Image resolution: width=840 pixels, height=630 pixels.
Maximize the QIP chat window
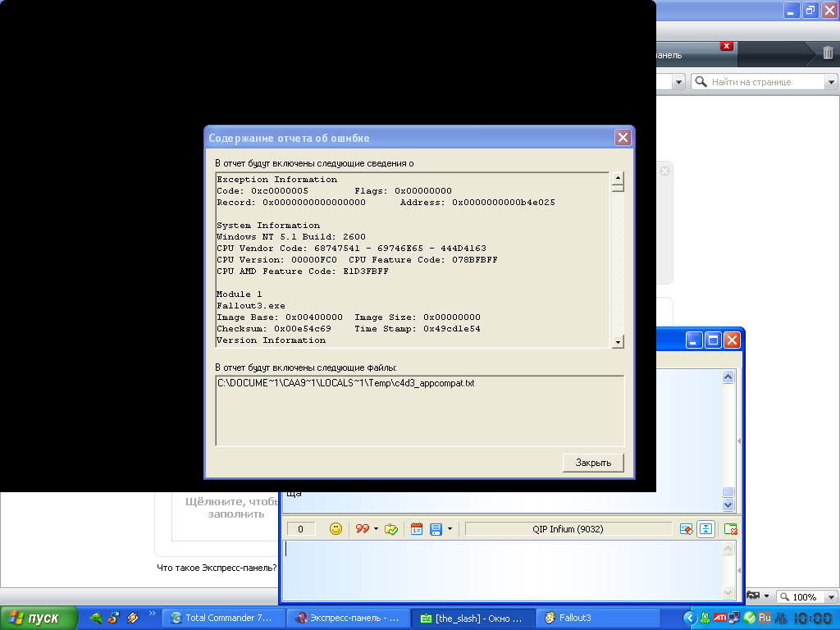(713, 340)
